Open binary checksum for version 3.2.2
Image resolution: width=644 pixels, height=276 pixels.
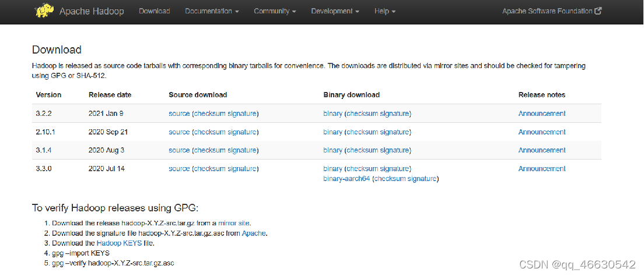(x=362, y=114)
